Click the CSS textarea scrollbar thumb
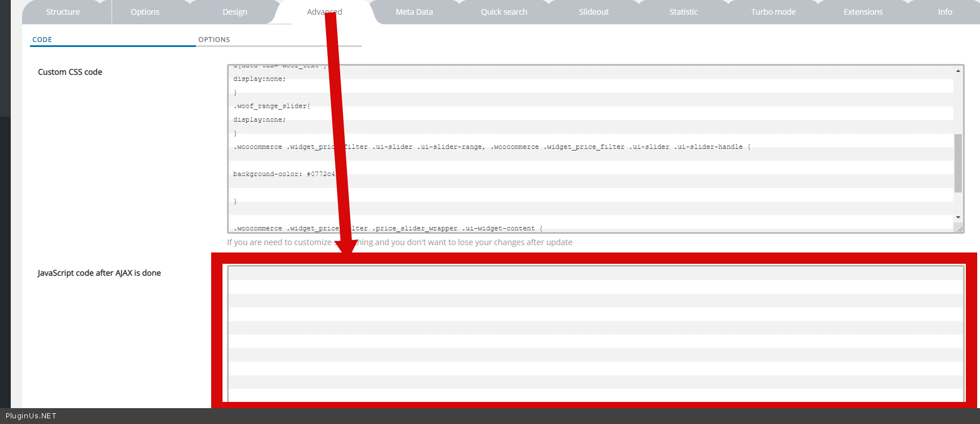 [x=958, y=163]
